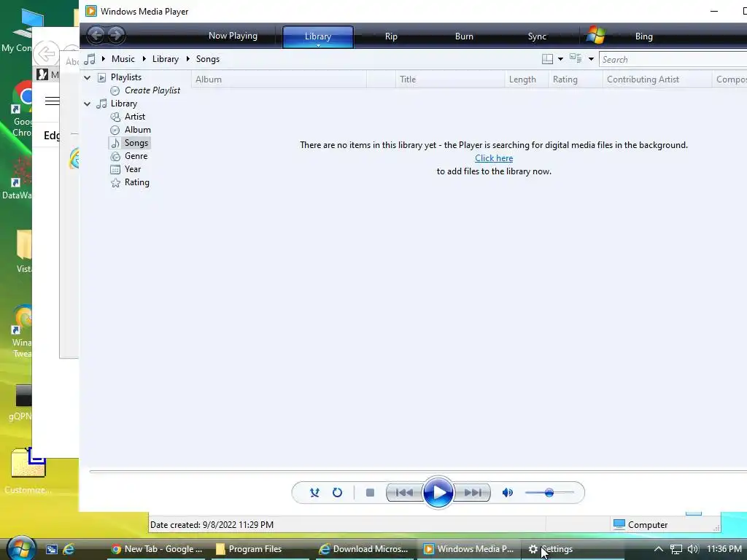Viewport: 747px width, 560px height.
Task: Select the Year view in the Library tree
Action: point(133,169)
